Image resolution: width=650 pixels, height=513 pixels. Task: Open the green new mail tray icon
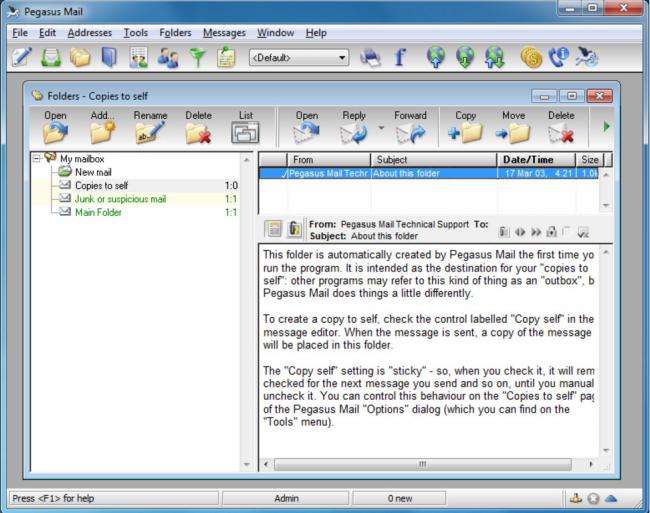click(51, 57)
